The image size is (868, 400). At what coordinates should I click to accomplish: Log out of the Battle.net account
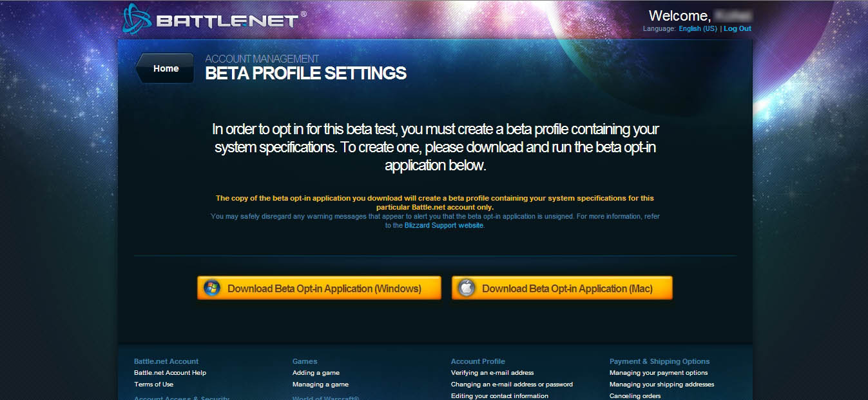coord(737,29)
